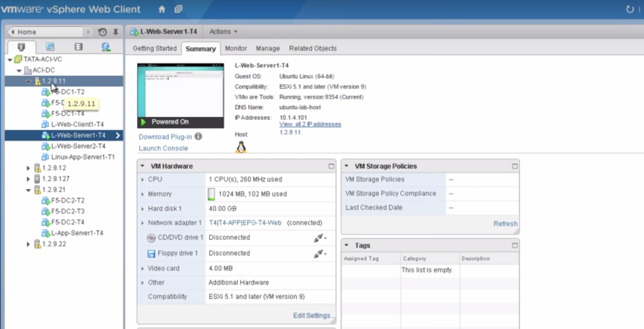The image size is (644, 329).
Task: Collapse the TATA-ACI-VC tree node
Action: [x=10, y=60]
